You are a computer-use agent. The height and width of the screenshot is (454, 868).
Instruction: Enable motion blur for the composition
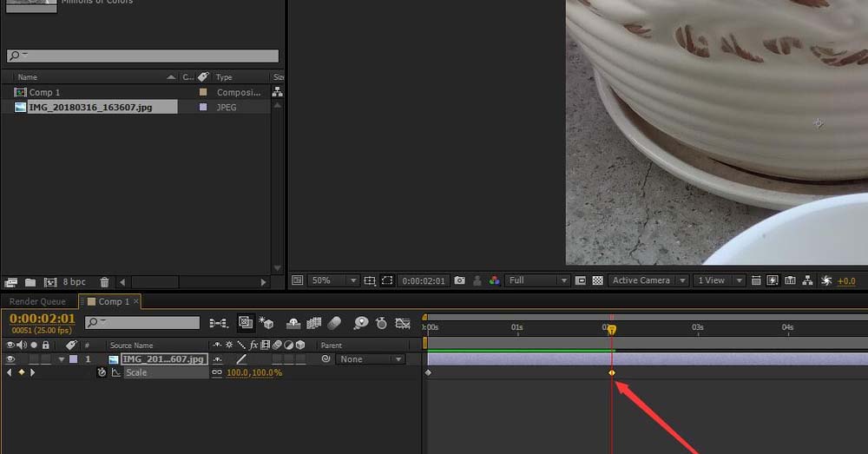[335, 323]
